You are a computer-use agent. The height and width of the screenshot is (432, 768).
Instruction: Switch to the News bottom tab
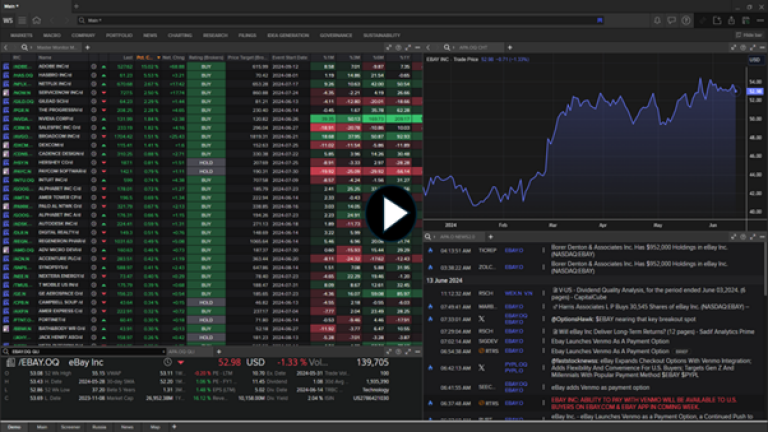tap(127, 426)
